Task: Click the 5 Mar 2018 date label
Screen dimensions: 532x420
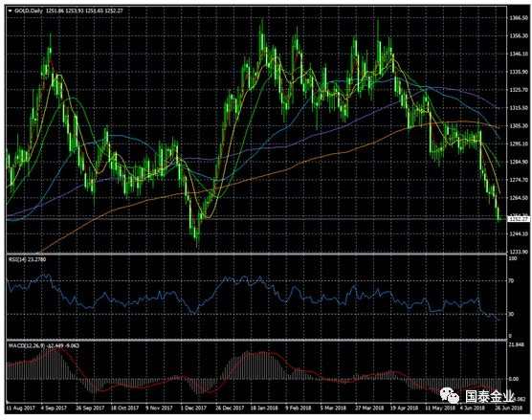Action: pos(333,408)
